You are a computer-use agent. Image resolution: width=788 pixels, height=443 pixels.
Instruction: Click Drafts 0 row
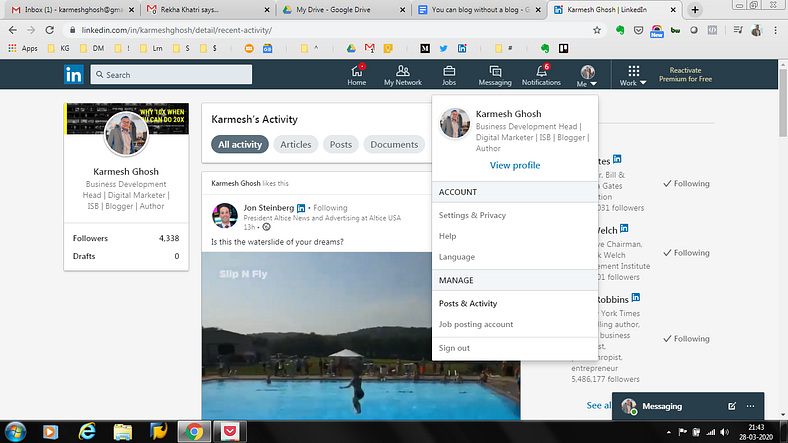[126, 256]
